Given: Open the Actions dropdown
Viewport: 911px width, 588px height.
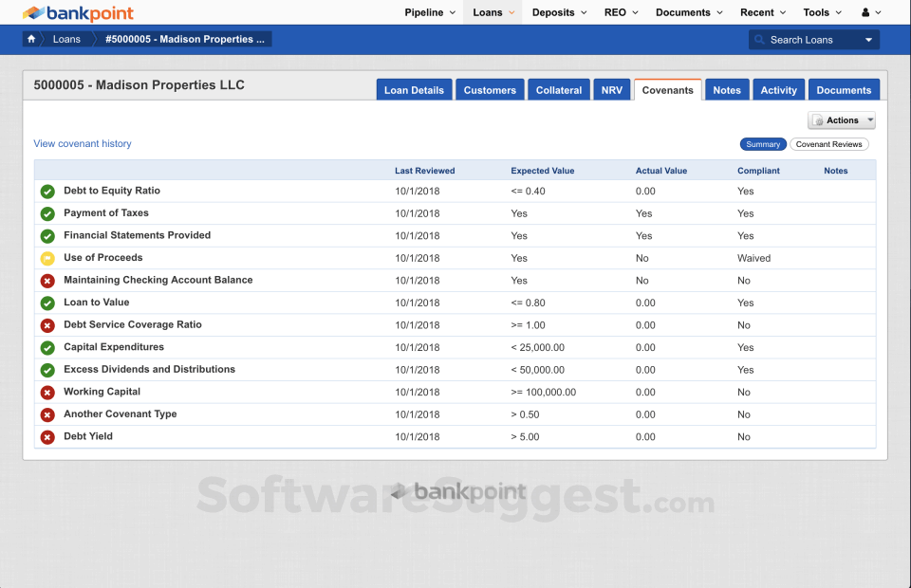Looking at the screenshot, I should (x=842, y=120).
